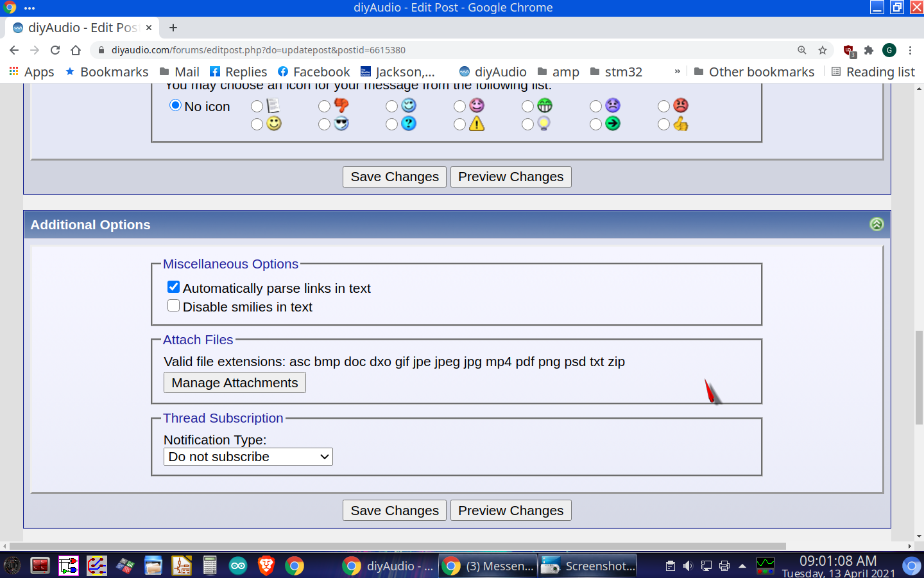Open the amp bookmarks folder
The height and width of the screenshot is (578, 924).
[558, 71]
